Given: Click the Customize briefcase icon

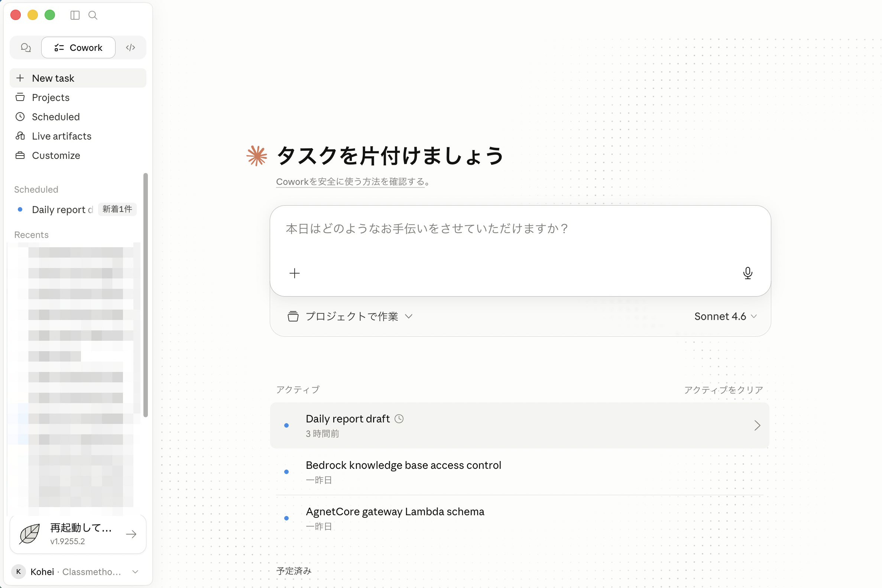Looking at the screenshot, I should (20, 155).
